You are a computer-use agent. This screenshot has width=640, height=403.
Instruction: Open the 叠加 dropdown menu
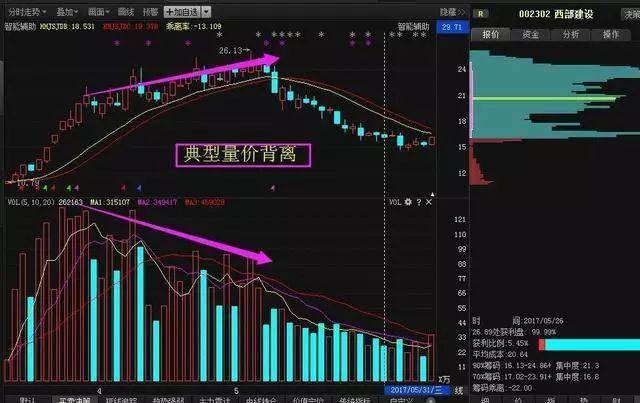point(67,12)
